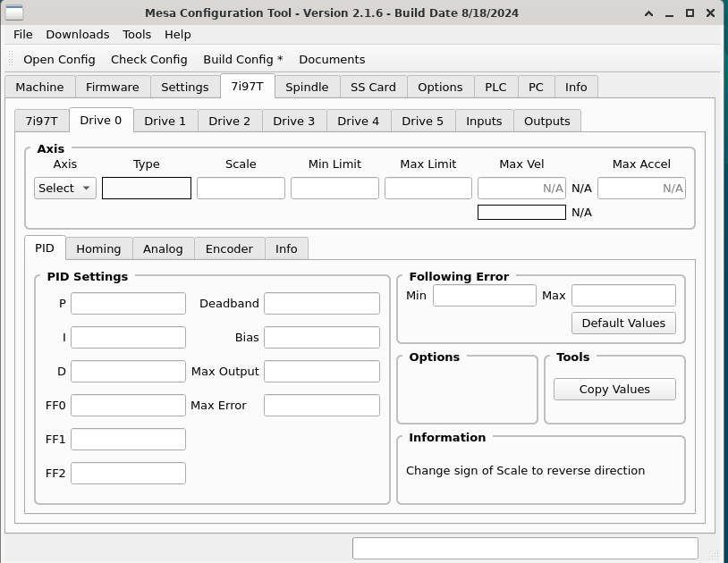Select the Drive 1 tab
The width and height of the screenshot is (728, 563).
[x=165, y=121]
